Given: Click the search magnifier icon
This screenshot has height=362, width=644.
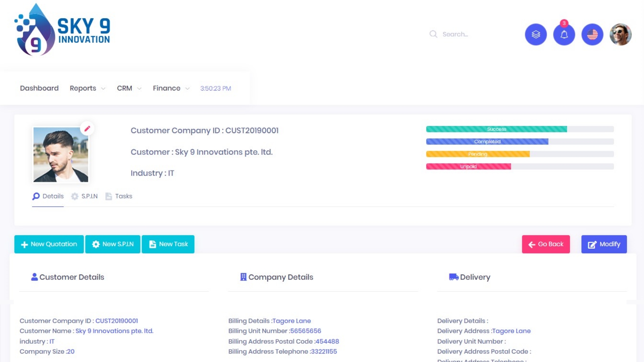Looking at the screenshot, I should [x=433, y=34].
